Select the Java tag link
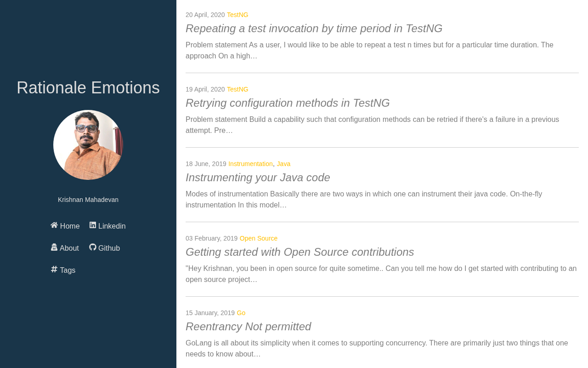This screenshot has height=368, width=588. tap(283, 164)
